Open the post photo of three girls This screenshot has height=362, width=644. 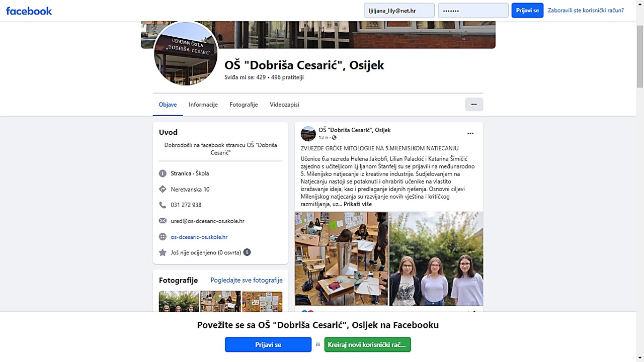(436, 258)
